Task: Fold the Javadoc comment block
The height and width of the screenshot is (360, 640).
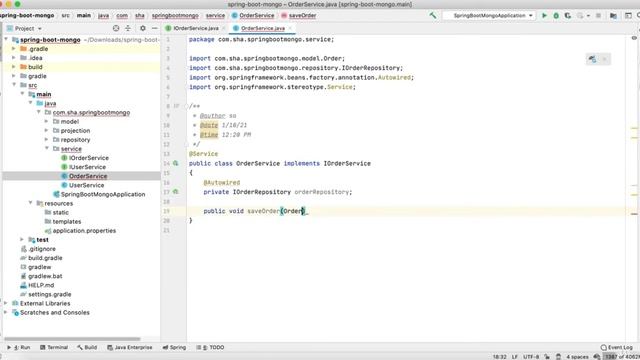Action: tap(186, 106)
